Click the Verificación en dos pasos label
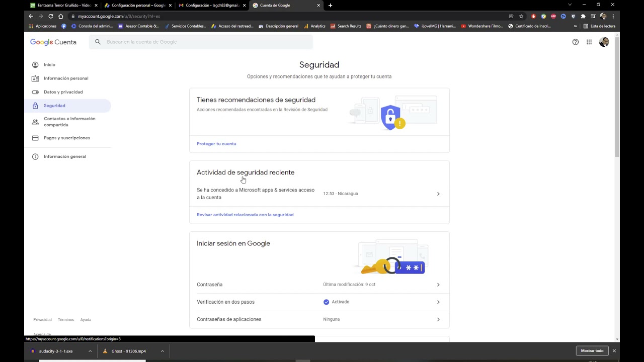The width and height of the screenshot is (644, 362). tap(225, 302)
